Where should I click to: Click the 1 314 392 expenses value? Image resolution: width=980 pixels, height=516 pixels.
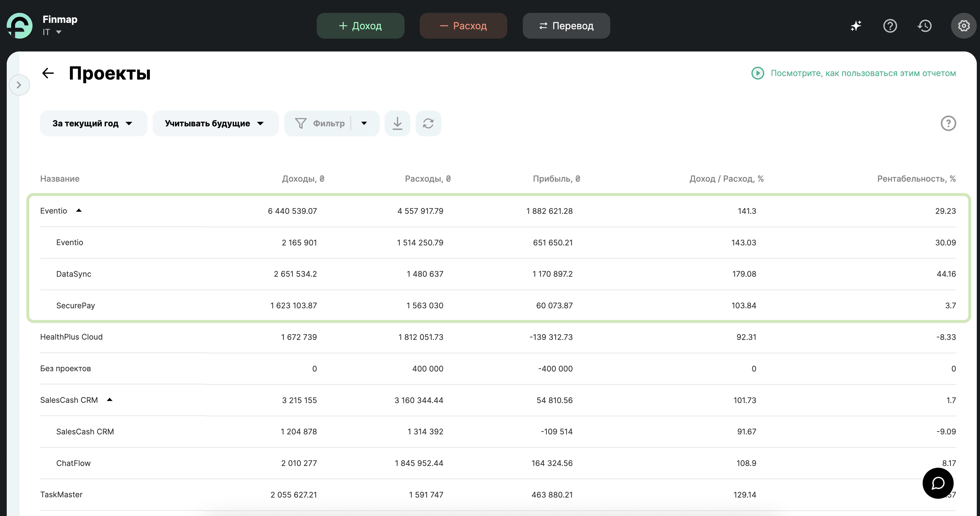click(425, 431)
